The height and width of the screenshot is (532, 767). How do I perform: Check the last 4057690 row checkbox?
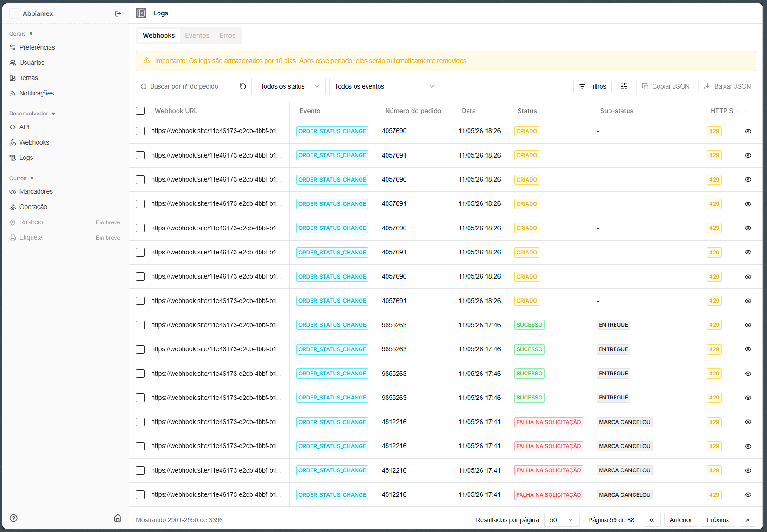[x=140, y=277]
